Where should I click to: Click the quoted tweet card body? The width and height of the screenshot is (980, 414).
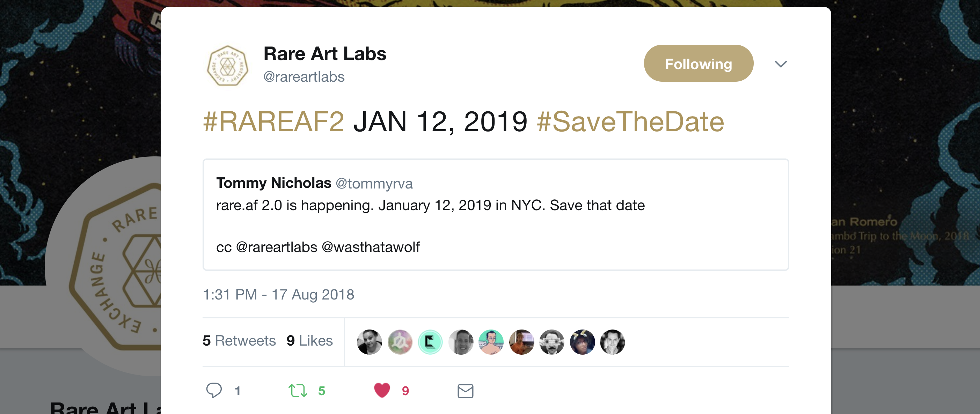pyautogui.click(x=496, y=215)
